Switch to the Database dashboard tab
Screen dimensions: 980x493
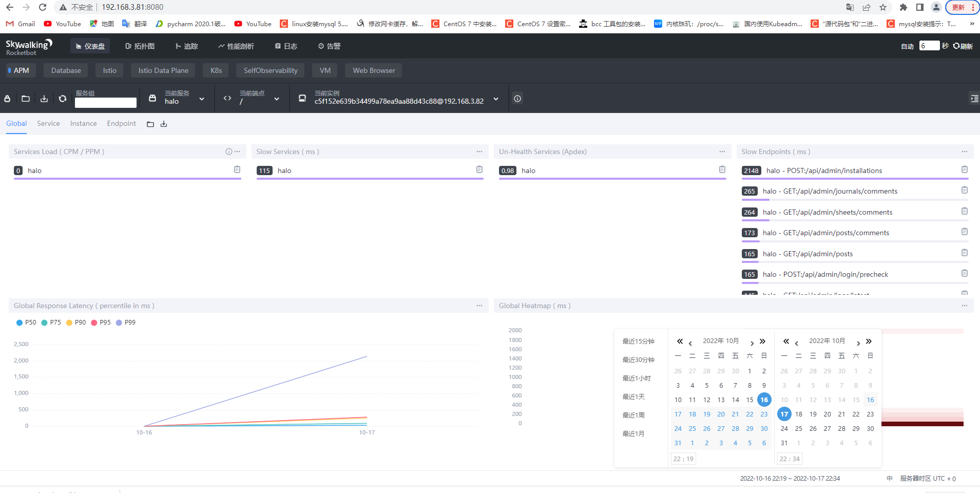pyautogui.click(x=66, y=70)
